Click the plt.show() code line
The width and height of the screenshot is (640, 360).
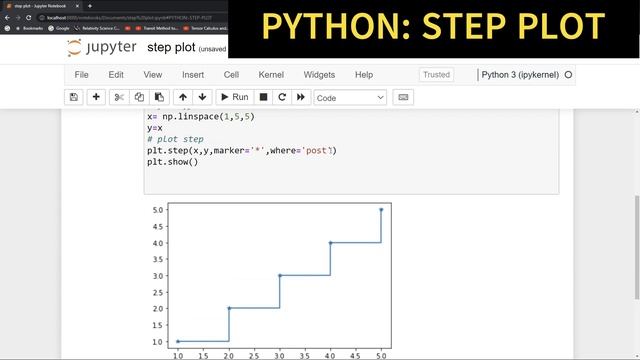click(173, 162)
